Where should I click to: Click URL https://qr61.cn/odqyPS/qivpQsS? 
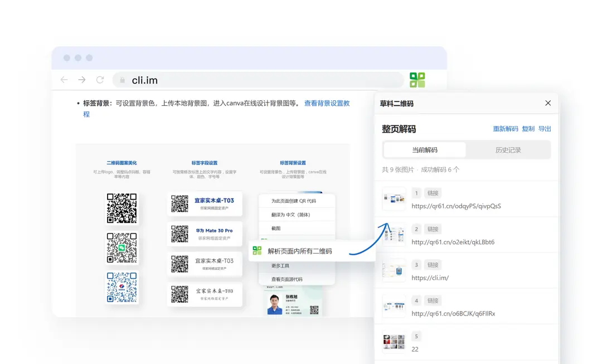[456, 206]
